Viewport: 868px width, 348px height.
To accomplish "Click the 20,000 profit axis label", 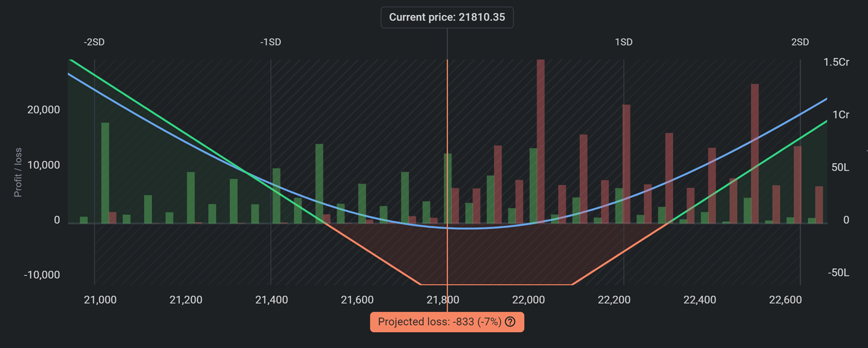I will coord(43,110).
